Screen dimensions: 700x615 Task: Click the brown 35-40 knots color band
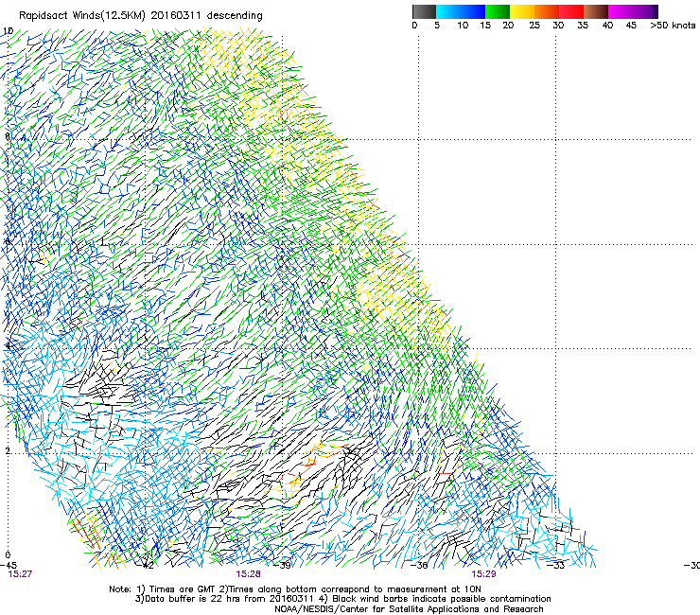click(596, 11)
